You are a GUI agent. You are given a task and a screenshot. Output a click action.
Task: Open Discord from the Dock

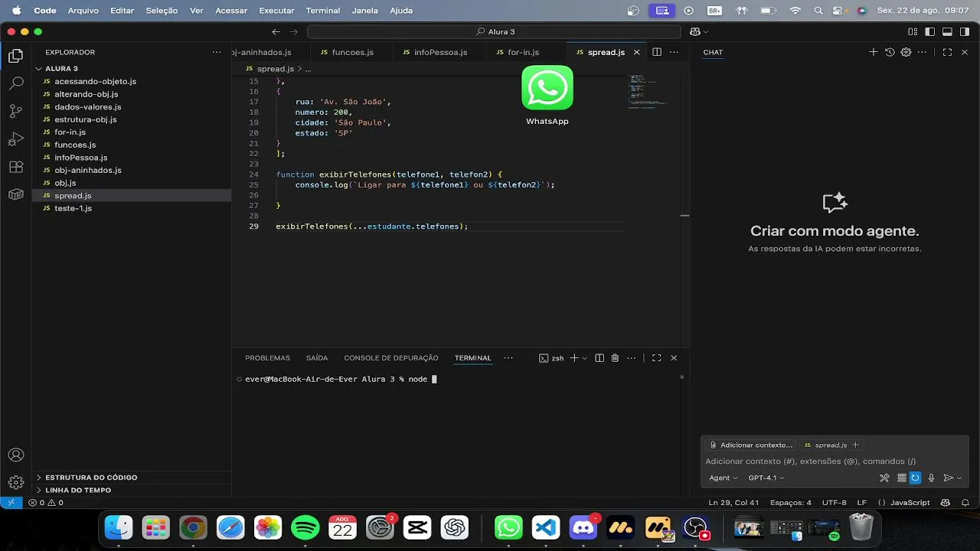pos(583,527)
